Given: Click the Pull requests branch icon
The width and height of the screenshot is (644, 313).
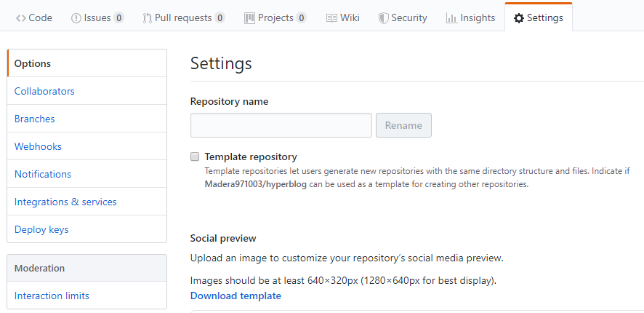Looking at the screenshot, I should click(x=147, y=18).
